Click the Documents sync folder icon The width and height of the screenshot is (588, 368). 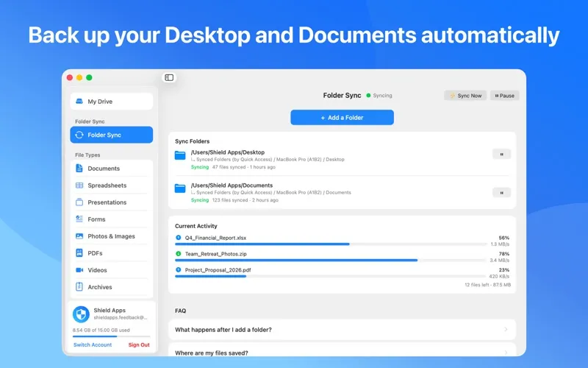(180, 188)
